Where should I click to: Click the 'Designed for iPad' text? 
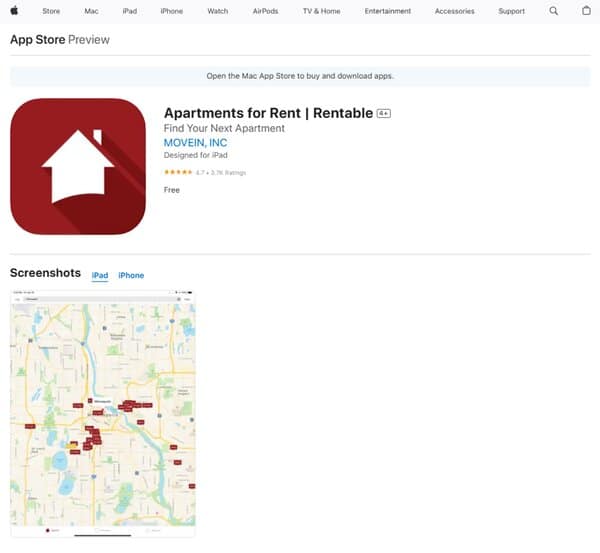196,155
